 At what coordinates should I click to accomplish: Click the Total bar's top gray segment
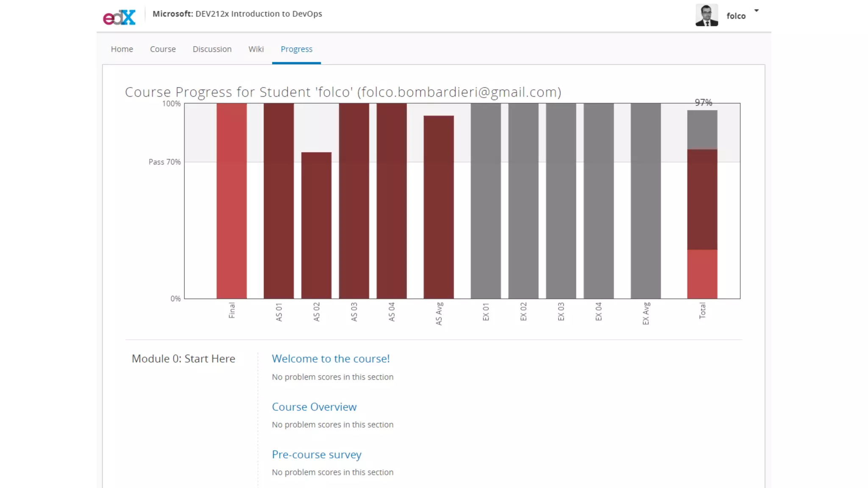(702, 130)
